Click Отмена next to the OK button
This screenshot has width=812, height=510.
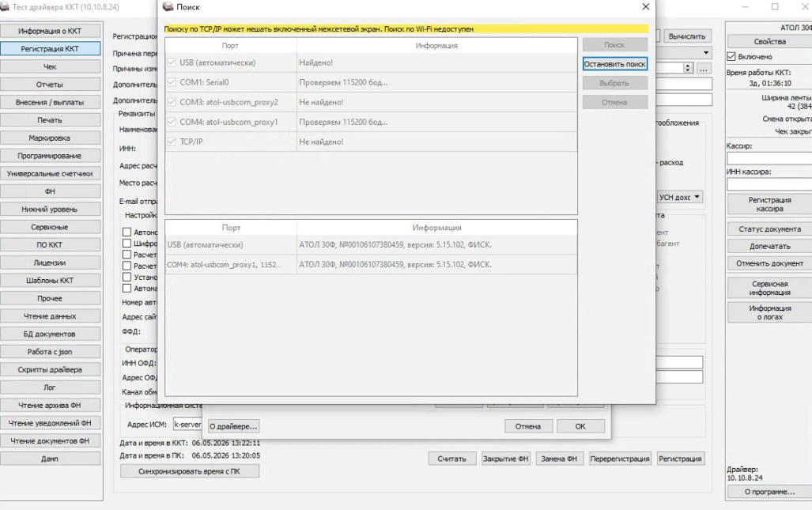pyautogui.click(x=528, y=427)
